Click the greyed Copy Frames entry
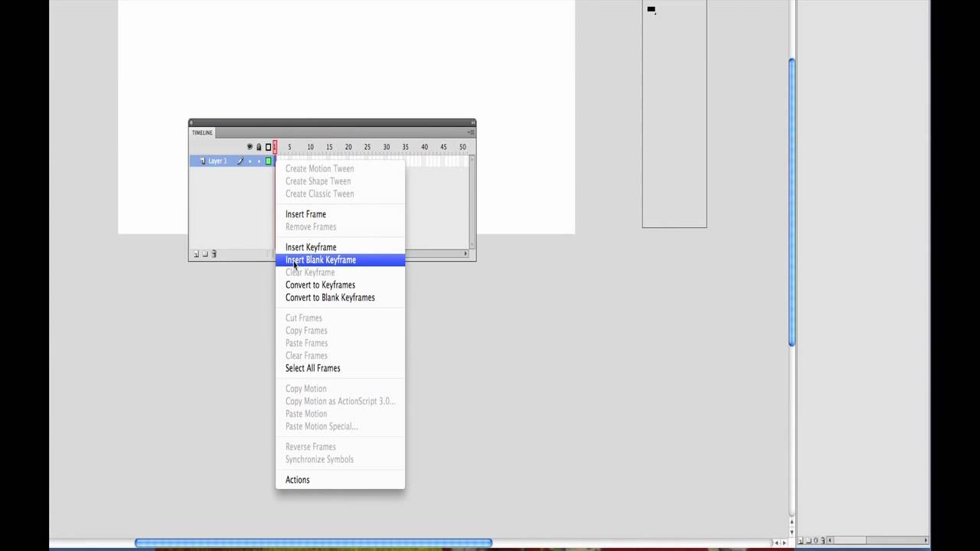 click(x=306, y=331)
